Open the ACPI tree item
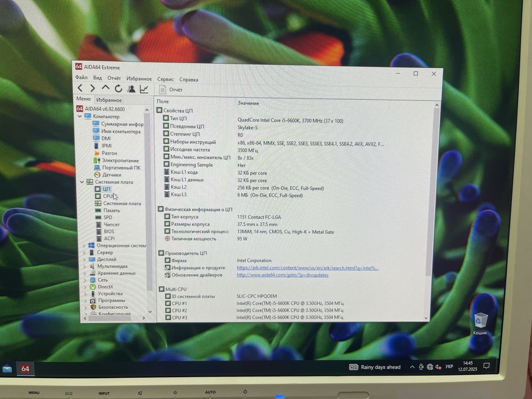This screenshot has height=399, width=532. pyautogui.click(x=105, y=238)
